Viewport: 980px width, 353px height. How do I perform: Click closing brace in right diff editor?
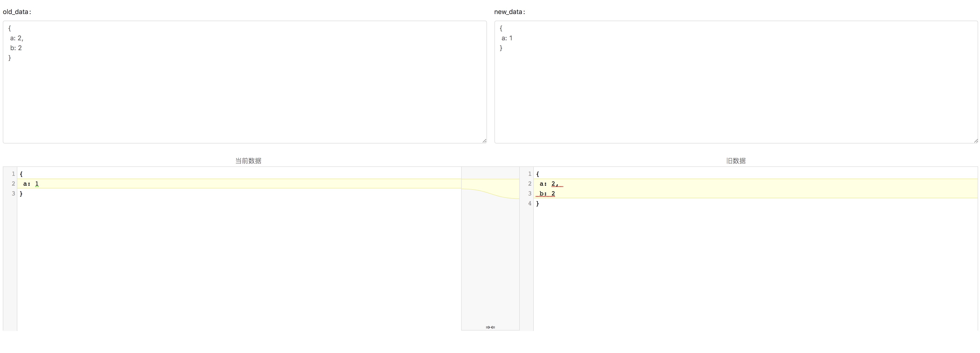(x=538, y=203)
